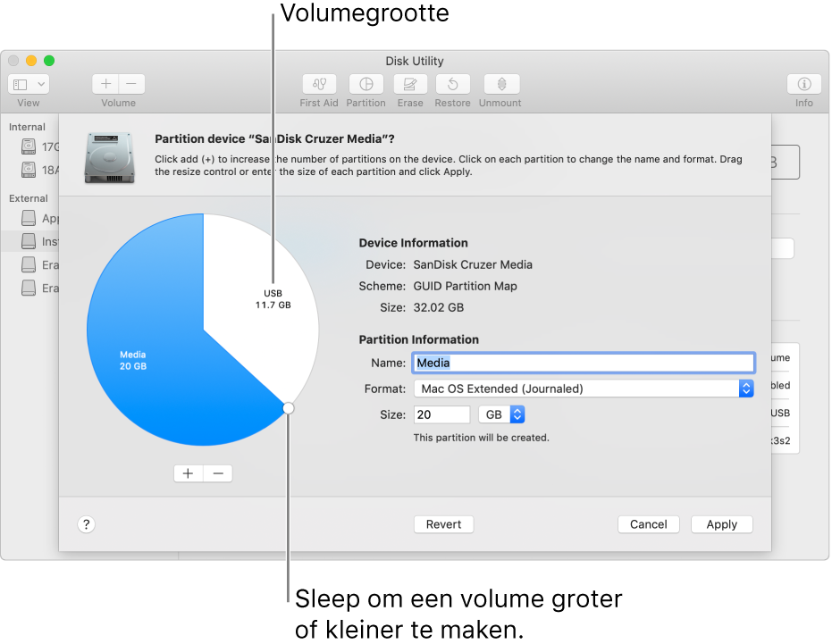The width and height of the screenshot is (832, 644).
Task: Select the Erase toolbar icon
Action: pyautogui.click(x=410, y=84)
